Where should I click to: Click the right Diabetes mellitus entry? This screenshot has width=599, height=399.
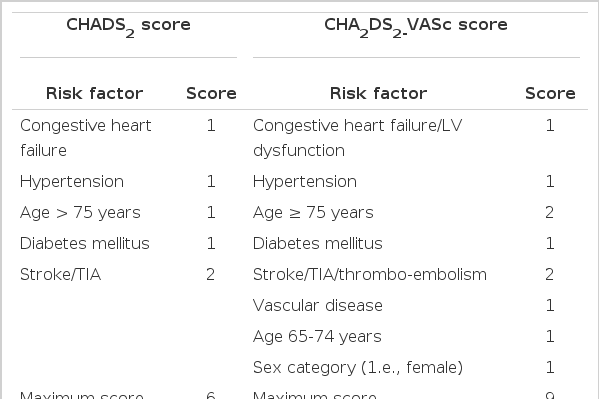(318, 243)
